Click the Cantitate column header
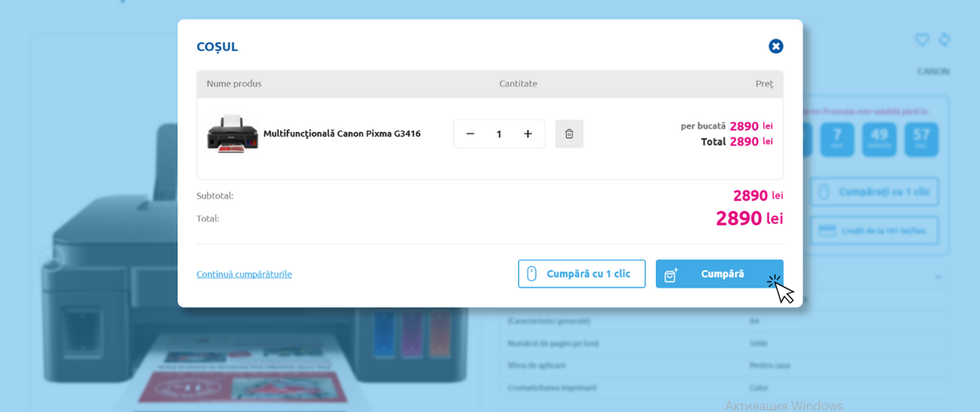980x412 pixels. (x=518, y=84)
